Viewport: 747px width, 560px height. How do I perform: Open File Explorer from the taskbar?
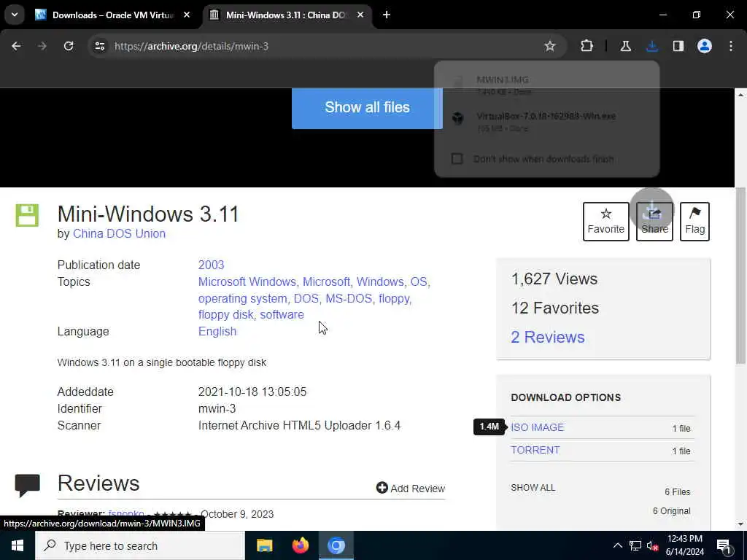pos(264,545)
